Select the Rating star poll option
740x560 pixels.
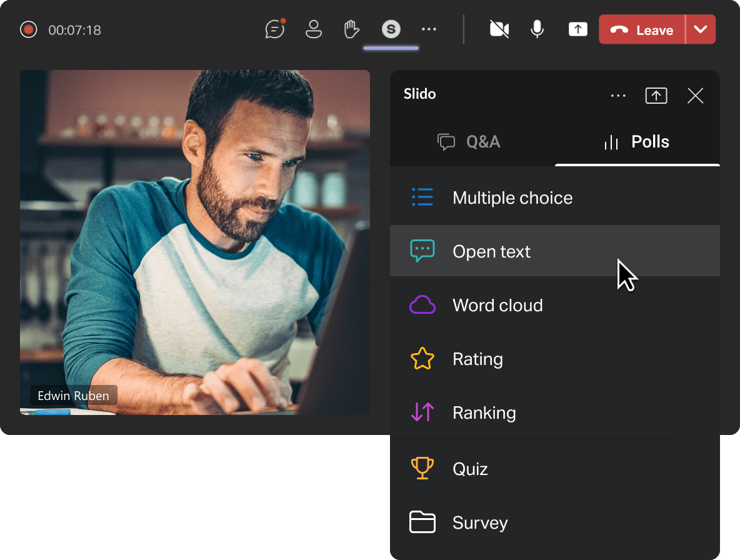(477, 359)
